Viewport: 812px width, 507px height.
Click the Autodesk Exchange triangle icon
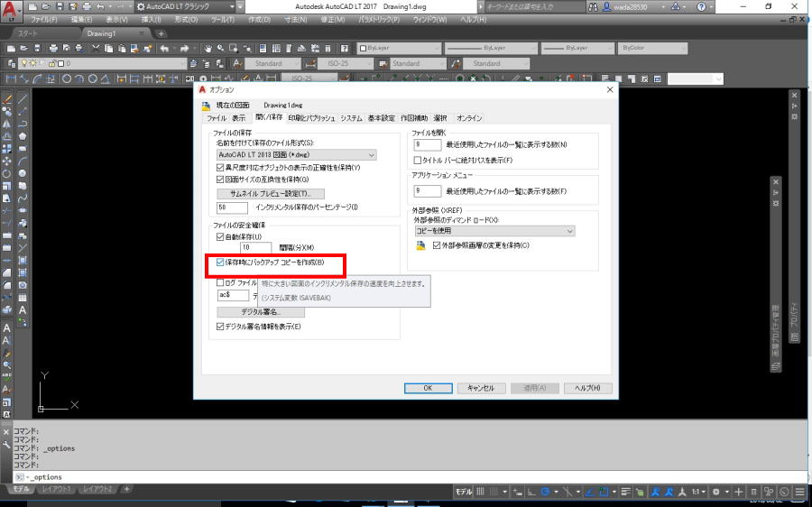(x=676, y=7)
